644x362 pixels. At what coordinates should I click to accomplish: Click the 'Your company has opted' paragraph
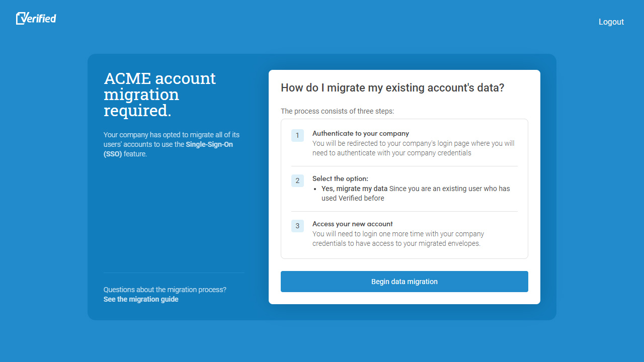(x=172, y=144)
